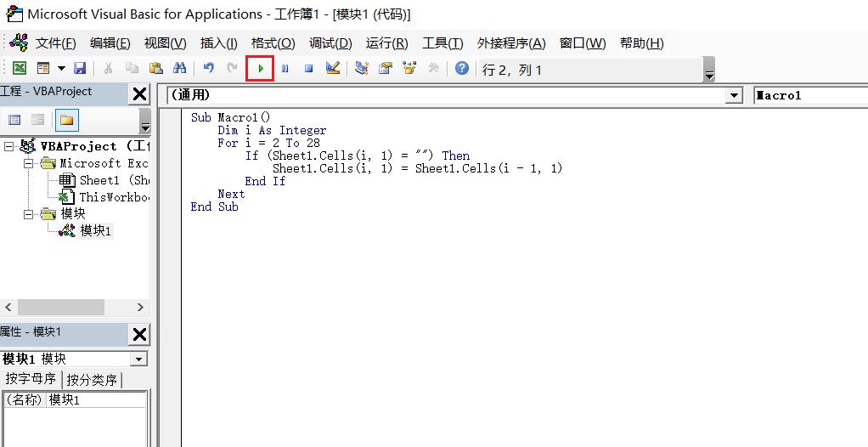Open the toolbar options overflow arrow

(709, 70)
